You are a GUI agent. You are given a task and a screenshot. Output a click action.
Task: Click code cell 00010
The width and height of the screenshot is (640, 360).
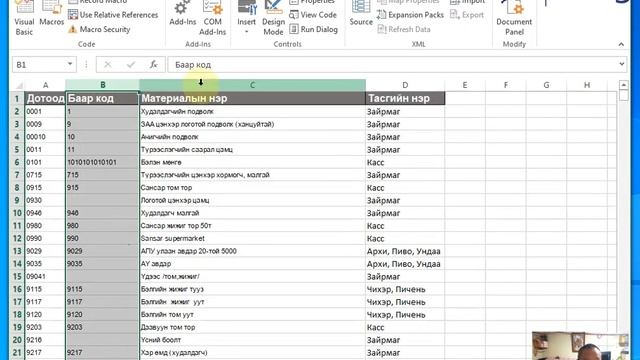pos(45,137)
